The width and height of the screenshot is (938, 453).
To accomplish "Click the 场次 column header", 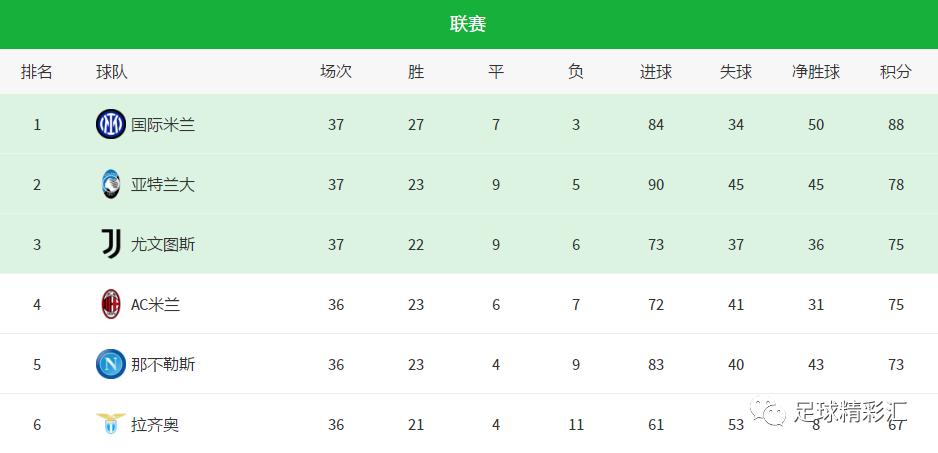I will point(336,72).
